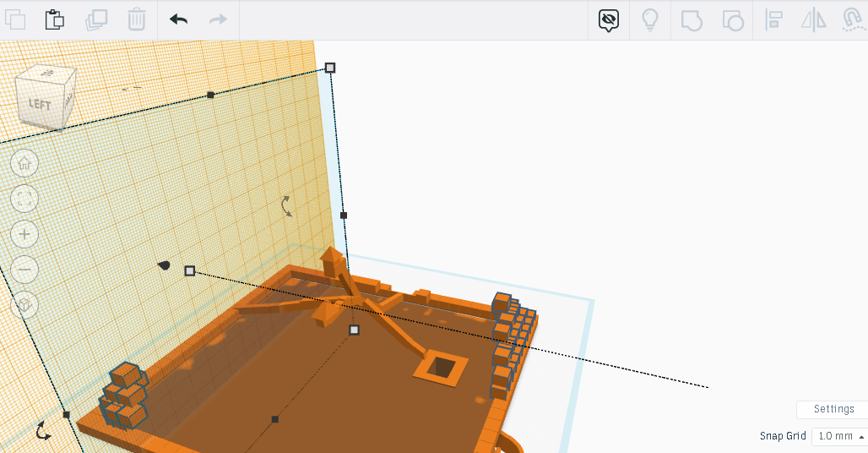Select the Mirror tool
Image resolution: width=868 pixels, height=453 pixels.
pos(813,20)
